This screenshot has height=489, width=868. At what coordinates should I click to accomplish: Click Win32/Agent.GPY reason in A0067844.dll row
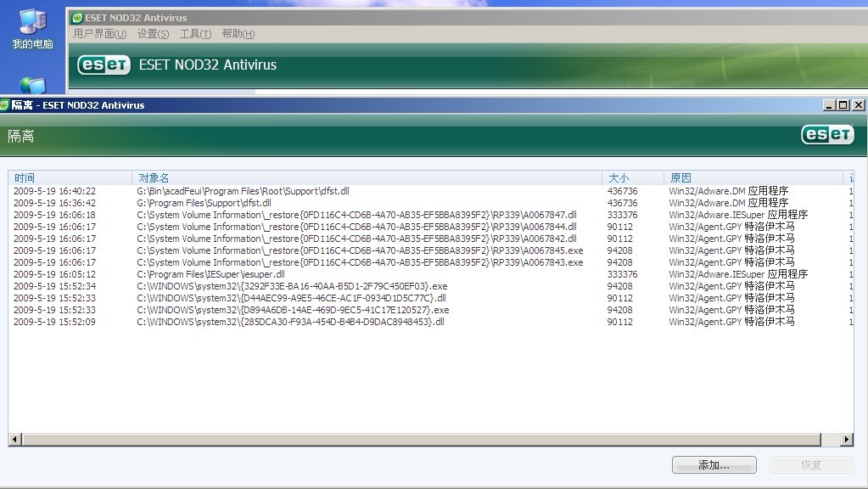(732, 227)
